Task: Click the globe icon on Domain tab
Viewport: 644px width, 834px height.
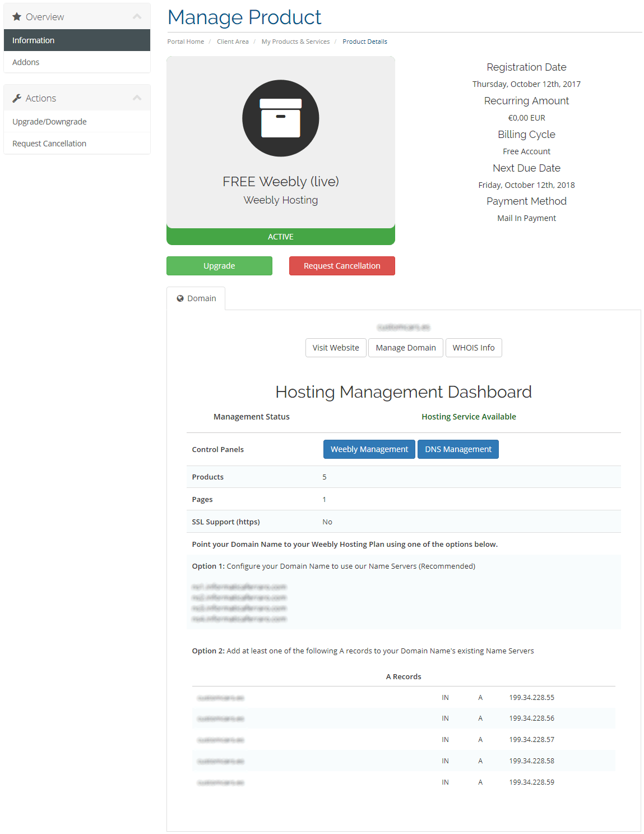Action: tap(180, 298)
